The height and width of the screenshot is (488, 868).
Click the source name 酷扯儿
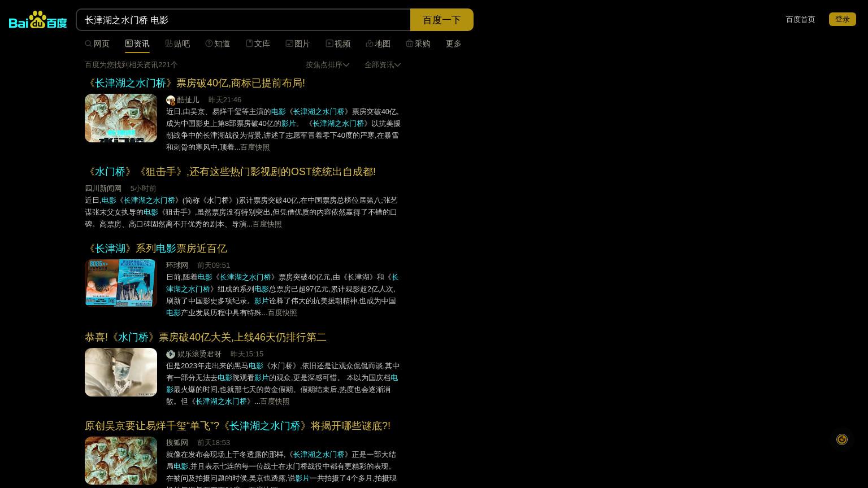188,100
